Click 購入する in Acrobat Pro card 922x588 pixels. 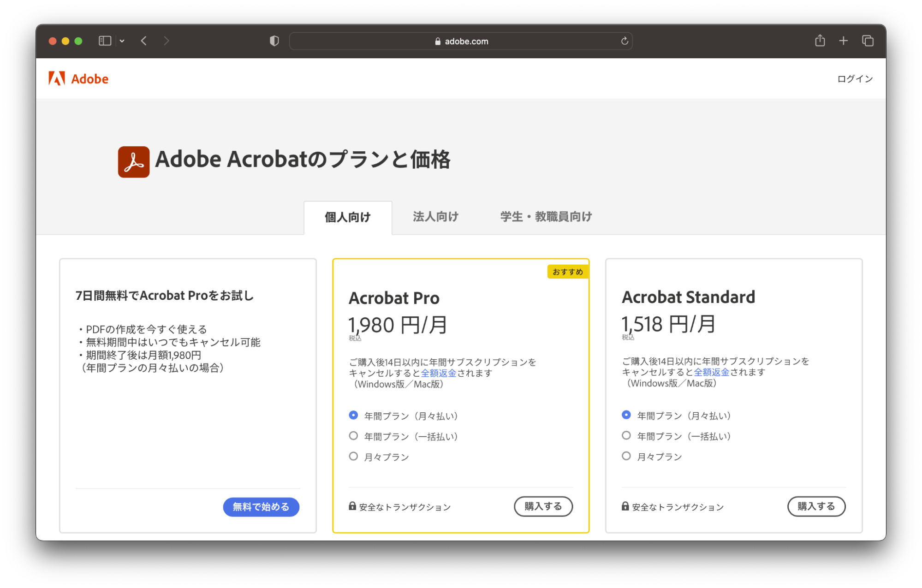click(543, 506)
